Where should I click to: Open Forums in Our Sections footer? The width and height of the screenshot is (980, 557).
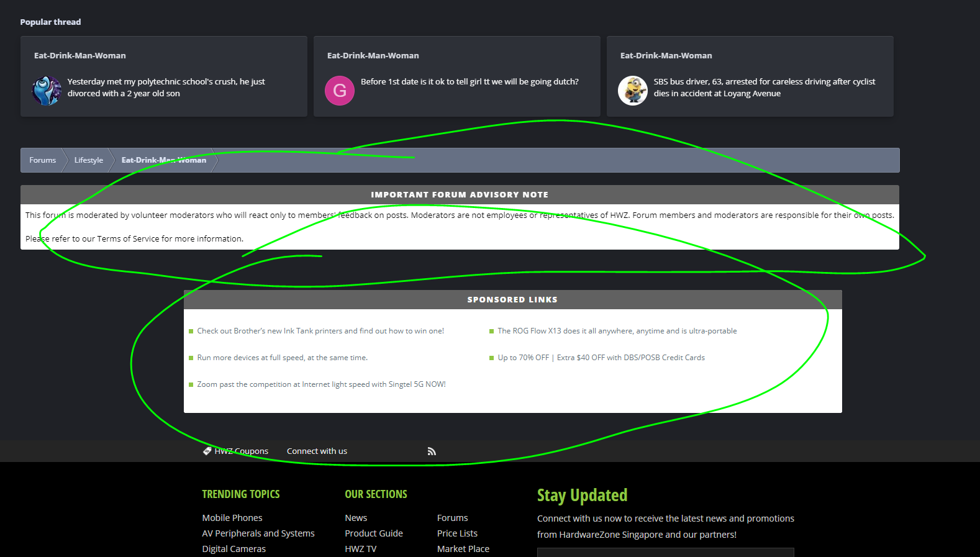(453, 518)
